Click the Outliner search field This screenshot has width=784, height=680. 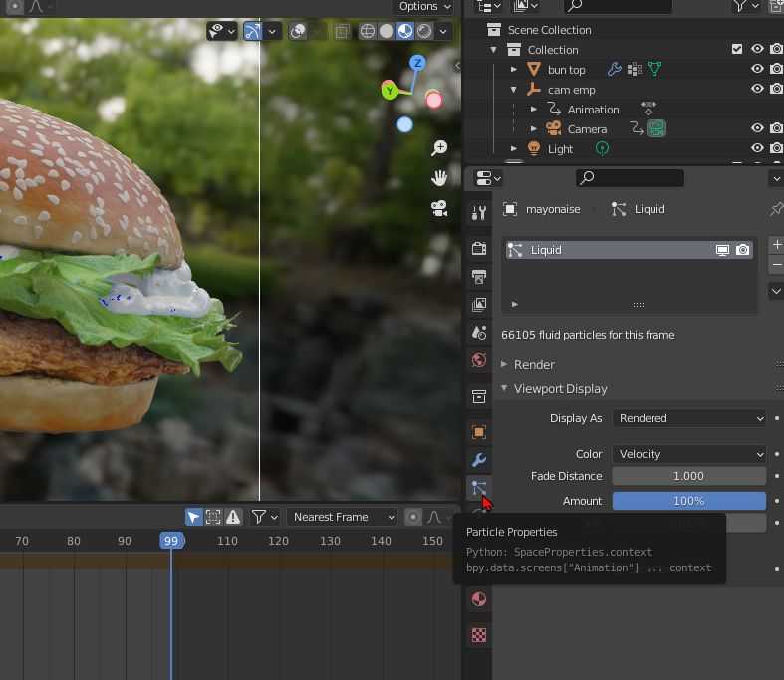618,6
